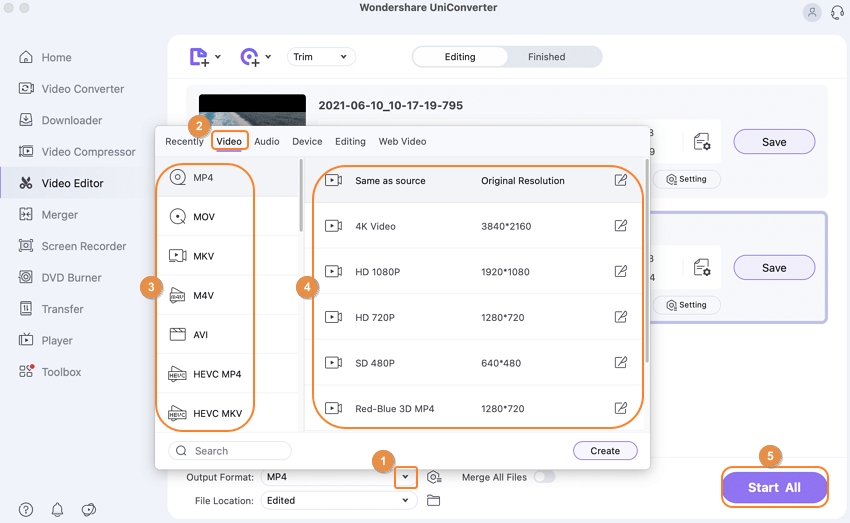This screenshot has height=523, width=850.
Task: Click the add file icon in toolbar
Action: (x=200, y=57)
